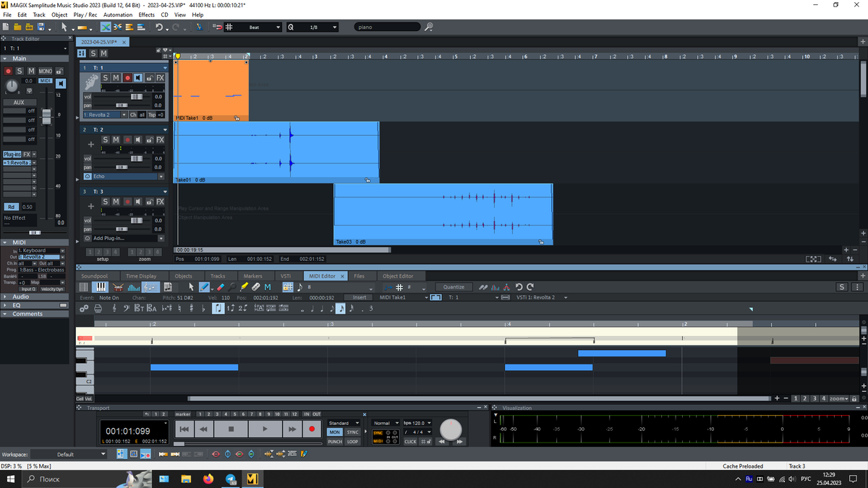Collapse the Main section in Track Editor

click(x=5, y=59)
